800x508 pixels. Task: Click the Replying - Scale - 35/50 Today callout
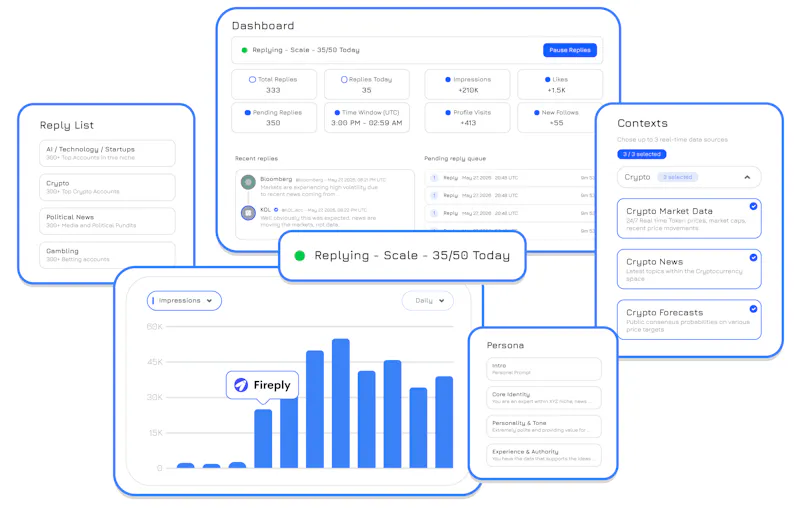tap(402, 256)
